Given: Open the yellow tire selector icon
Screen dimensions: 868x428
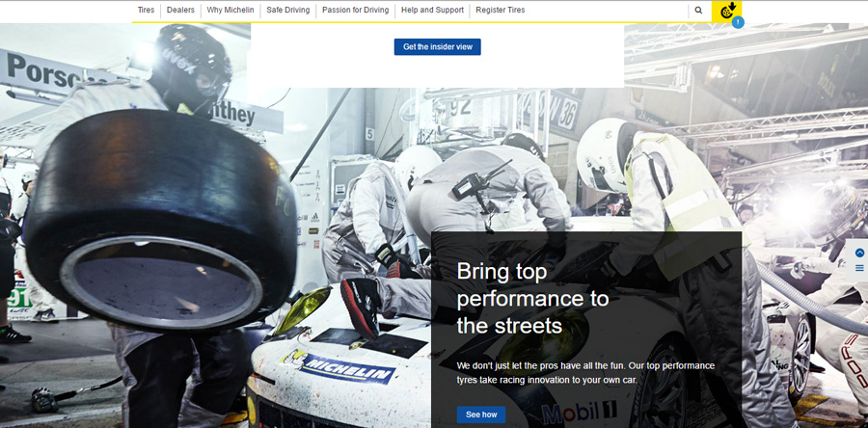Looking at the screenshot, I should click(x=726, y=11).
